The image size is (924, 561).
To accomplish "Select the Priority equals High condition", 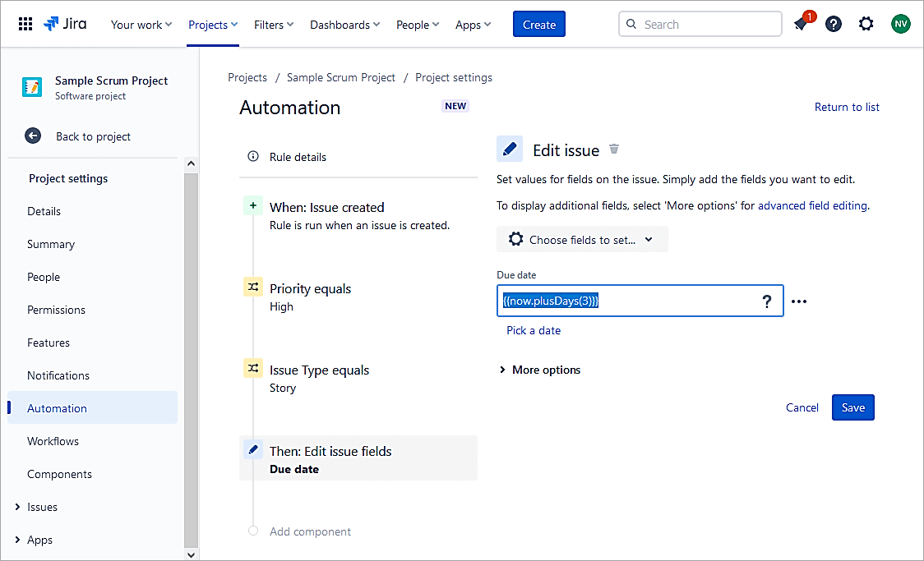I will coord(310,297).
